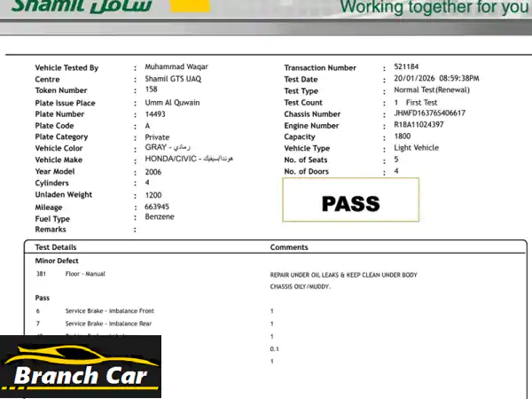Select 'Service Brake - Imbalance Front' row
Screen dimensions: 532x399
click(109, 311)
